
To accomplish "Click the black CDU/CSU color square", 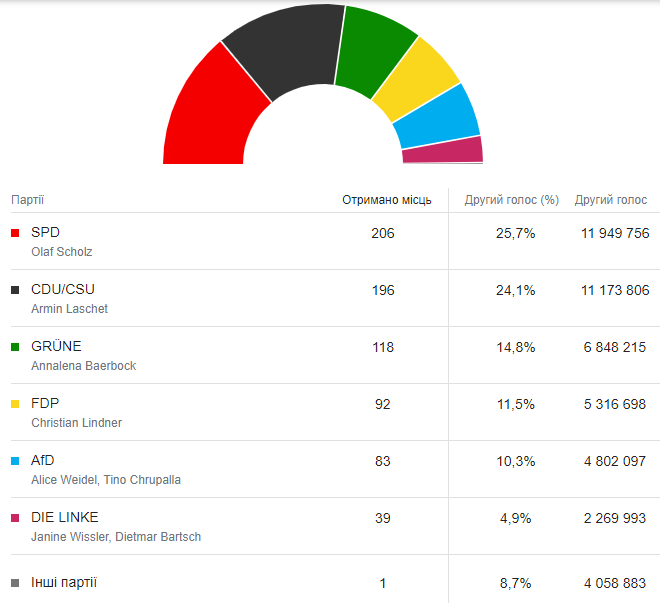I will 15,290.
